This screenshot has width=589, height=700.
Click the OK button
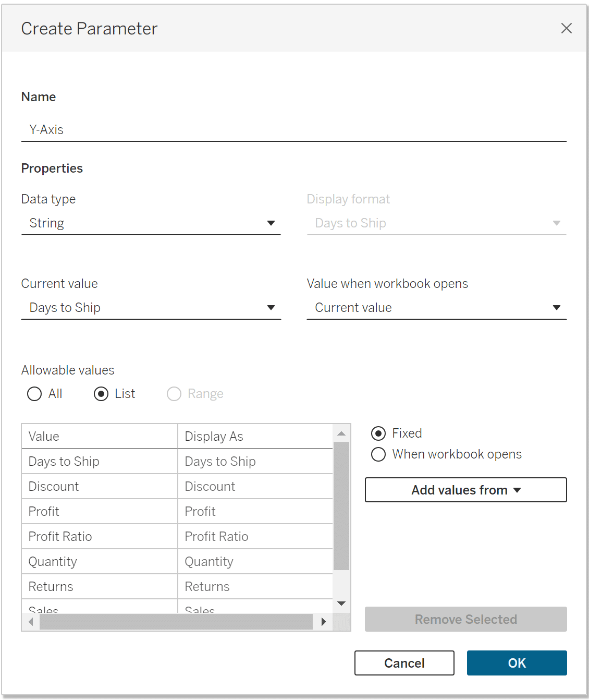517,663
